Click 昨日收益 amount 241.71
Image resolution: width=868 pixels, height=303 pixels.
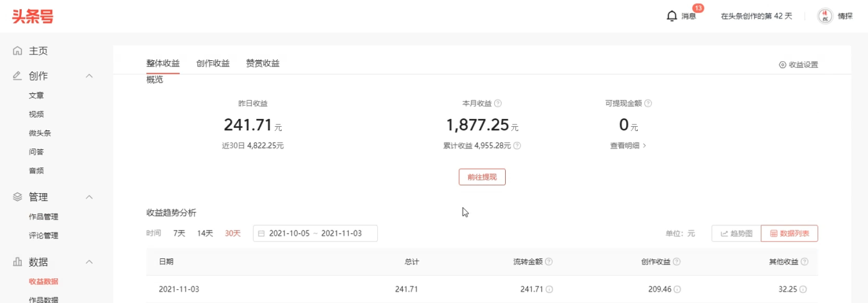coord(248,124)
